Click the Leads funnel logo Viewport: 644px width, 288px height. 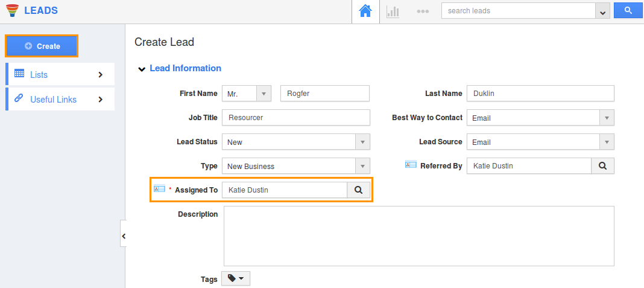13,10
